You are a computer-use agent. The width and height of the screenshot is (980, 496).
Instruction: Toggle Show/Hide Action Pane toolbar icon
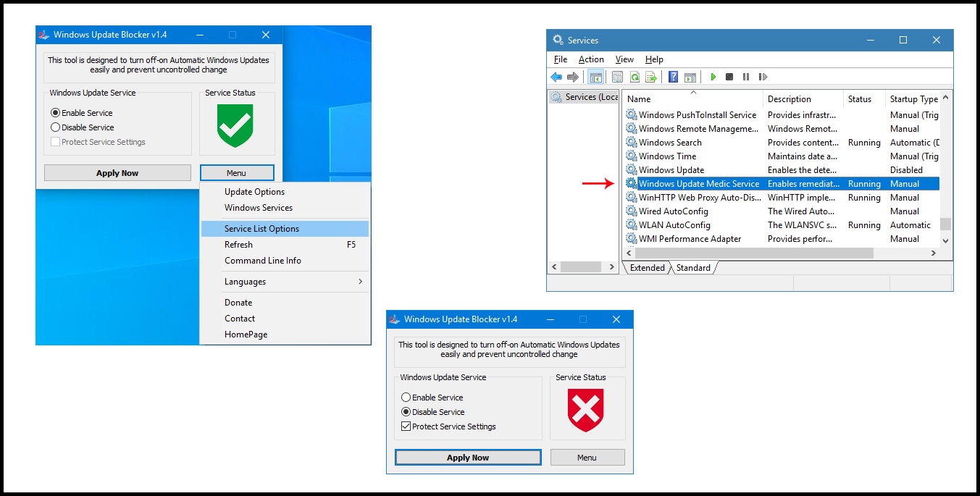point(690,77)
